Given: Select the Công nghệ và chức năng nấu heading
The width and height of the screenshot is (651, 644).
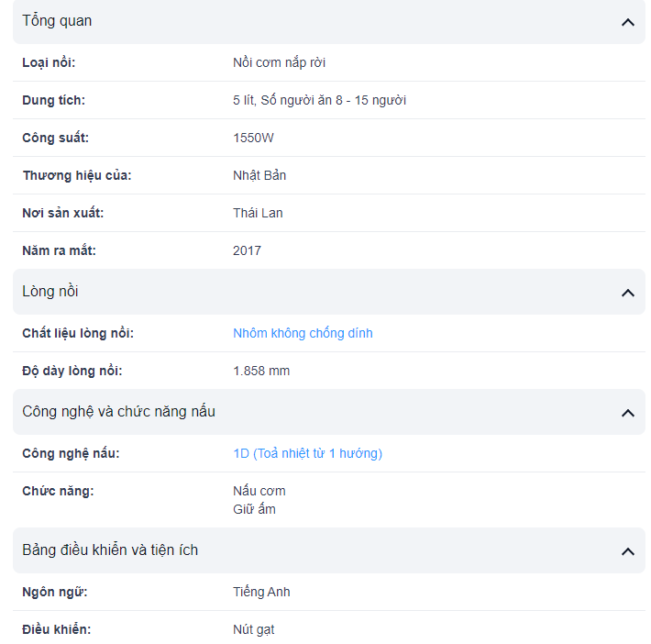Looking at the screenshot, I should click(x=119, y=412).
